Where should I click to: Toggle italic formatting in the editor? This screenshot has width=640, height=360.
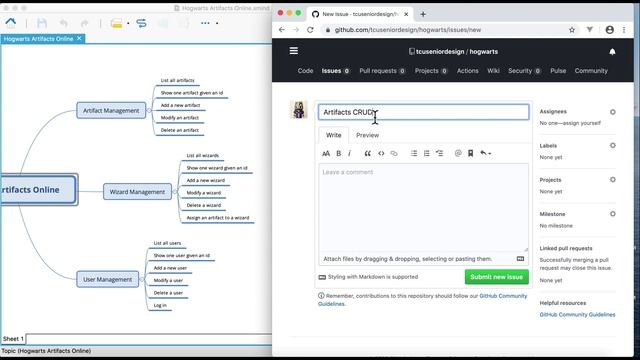(350, 153)
